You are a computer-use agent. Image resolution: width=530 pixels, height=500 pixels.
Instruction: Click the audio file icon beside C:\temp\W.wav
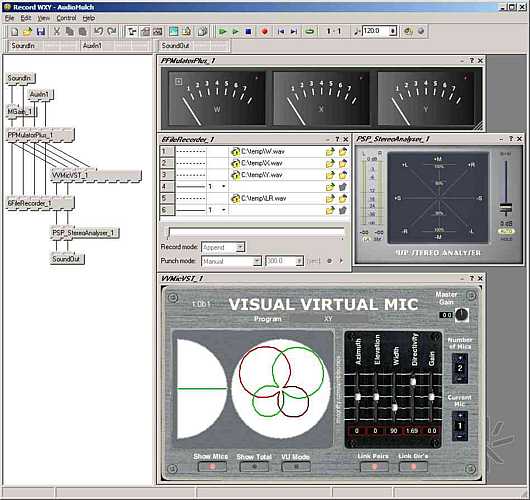click(x=235, y=152)
